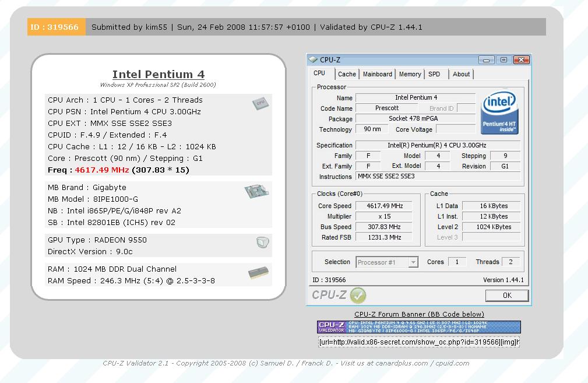Viewport: 588px width, 383px height.
Task: Click the Name field showing Intel Pentium 4
Action: point(416,97)
